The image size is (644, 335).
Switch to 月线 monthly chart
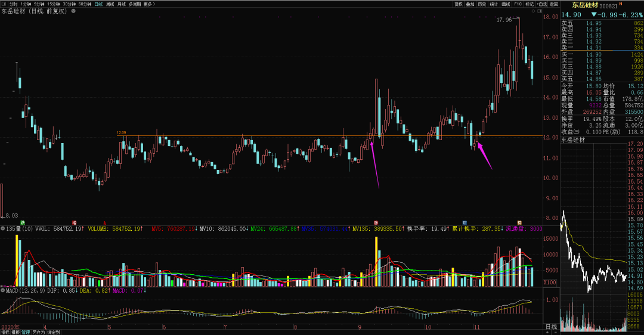point(122,4)
